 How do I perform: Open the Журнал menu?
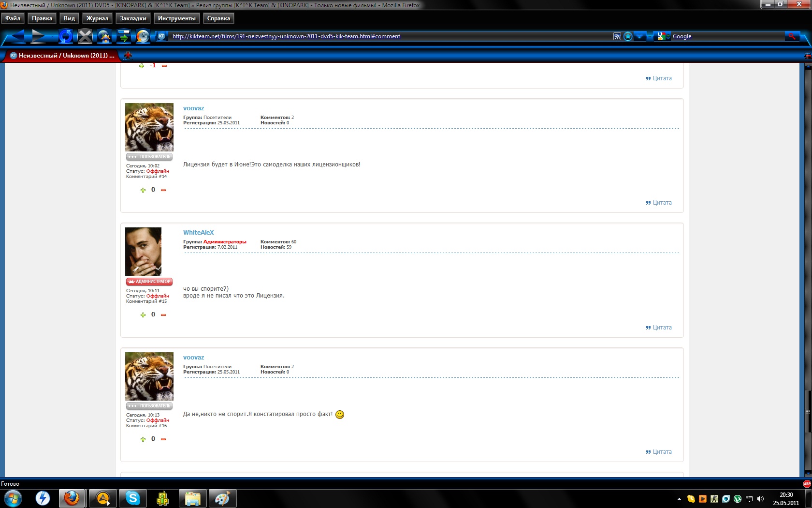pyautogui.click(x=97, y=18)
